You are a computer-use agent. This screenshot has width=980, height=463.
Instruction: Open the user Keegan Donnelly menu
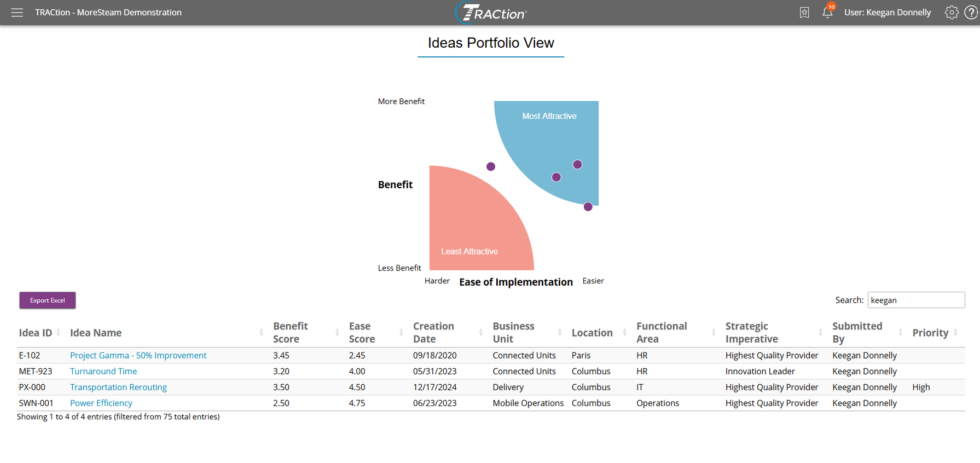pyautogui.click(x=887, y=13)
